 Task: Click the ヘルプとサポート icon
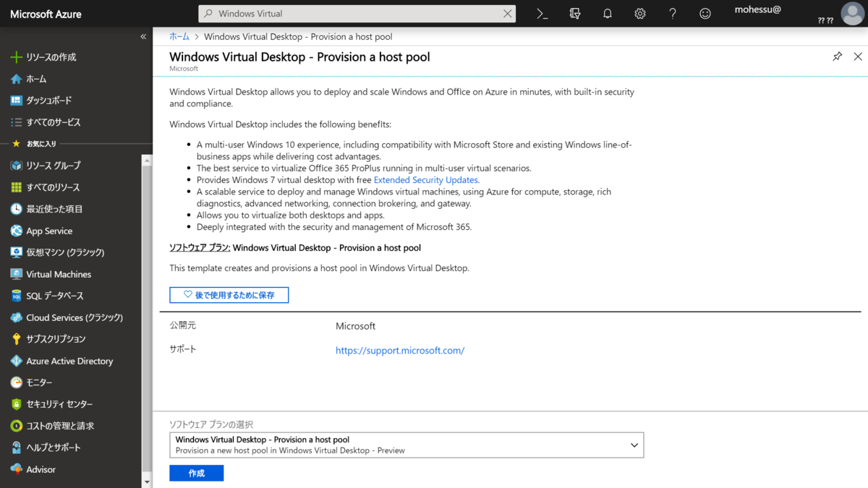pos(16,448)
